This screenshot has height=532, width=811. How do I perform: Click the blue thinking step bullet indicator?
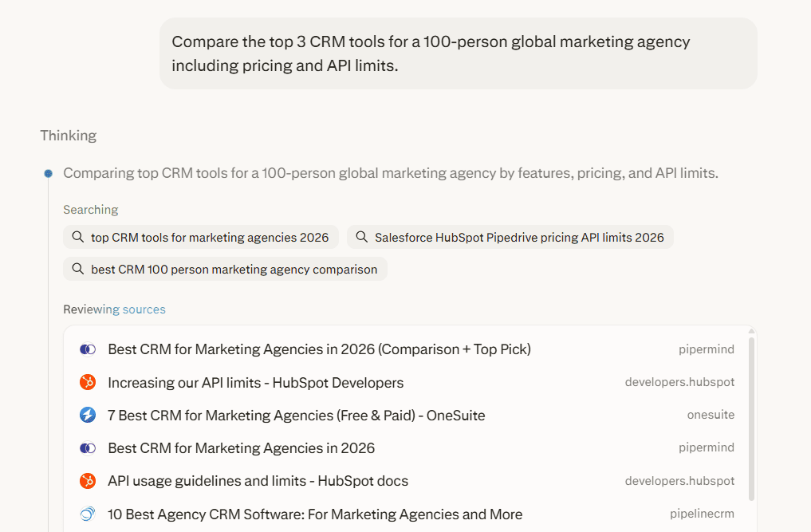click(x=49, y=173)
